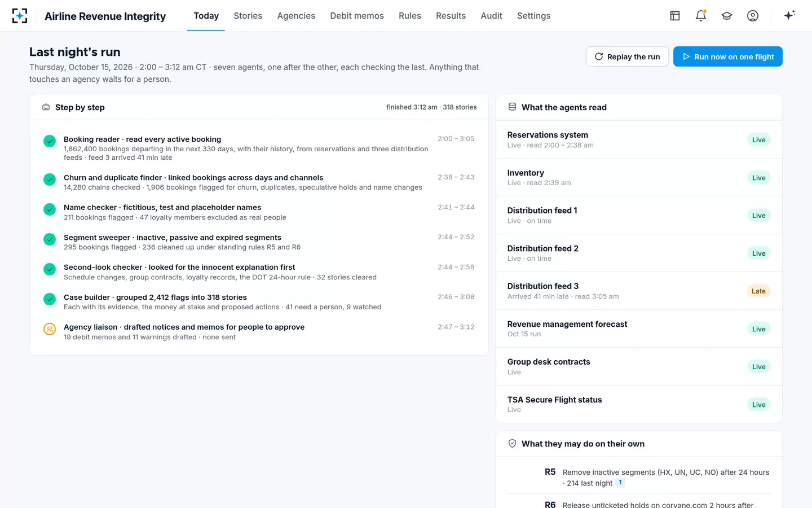Open the layout panel icon in header
The image size is (812, 508).
click(x=675, y=16)
